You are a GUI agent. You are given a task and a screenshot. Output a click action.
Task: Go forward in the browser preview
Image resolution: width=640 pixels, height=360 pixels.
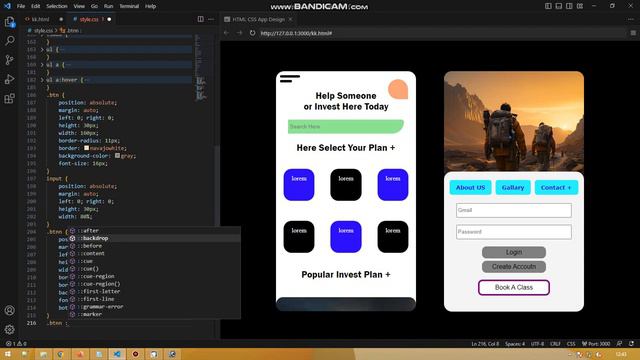239,33
